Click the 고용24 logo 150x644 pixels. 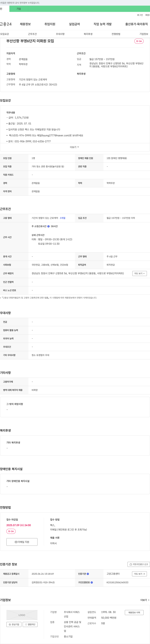click(6, 24)
